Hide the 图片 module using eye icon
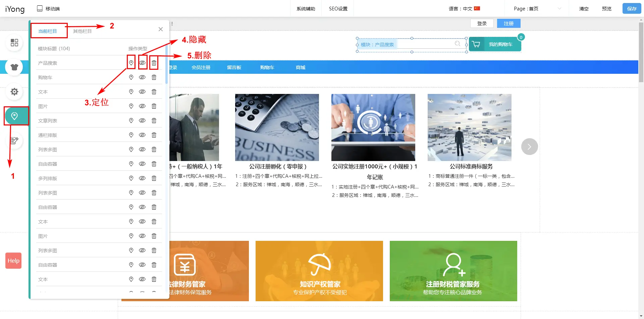Image resolution: width=644 pixels, height=319 pixels. (142, 106)
